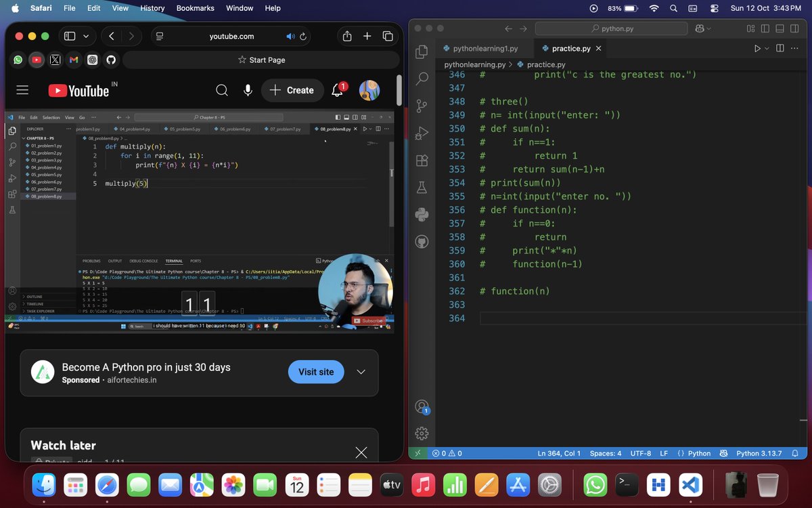Start YouTube voice search with microphone
This screenshot has width=812, height=508.
pos(248,90)
